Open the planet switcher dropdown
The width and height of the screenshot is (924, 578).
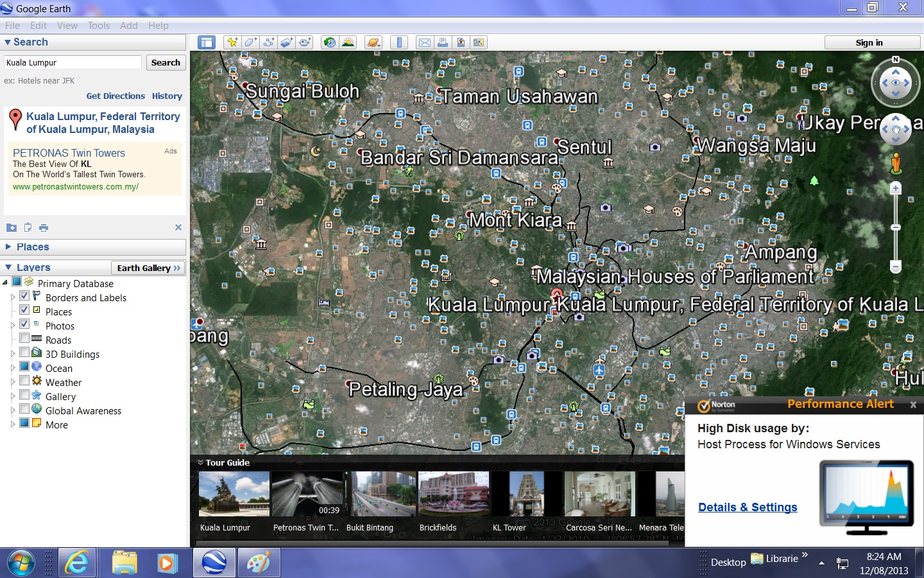pyautogui.click(x=373, y=42)
